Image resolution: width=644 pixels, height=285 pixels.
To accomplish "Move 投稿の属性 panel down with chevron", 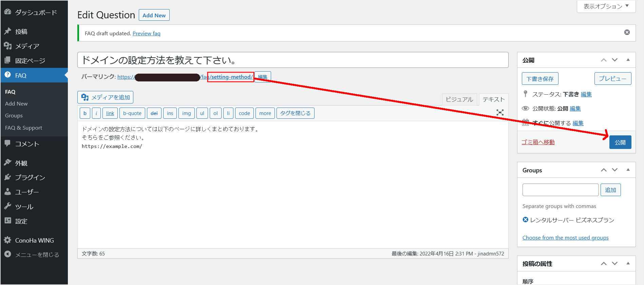I will pyautogui.click(x=615, y=264).
